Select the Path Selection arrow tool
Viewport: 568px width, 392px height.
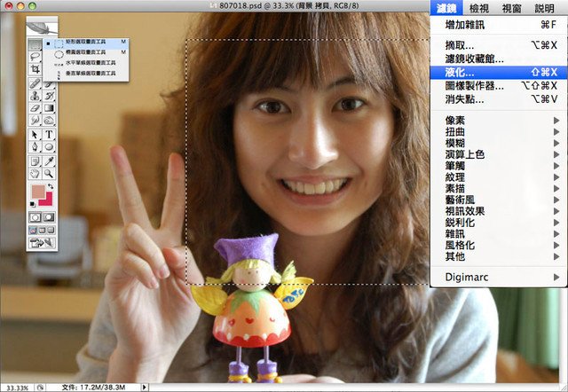click(35, 135)
